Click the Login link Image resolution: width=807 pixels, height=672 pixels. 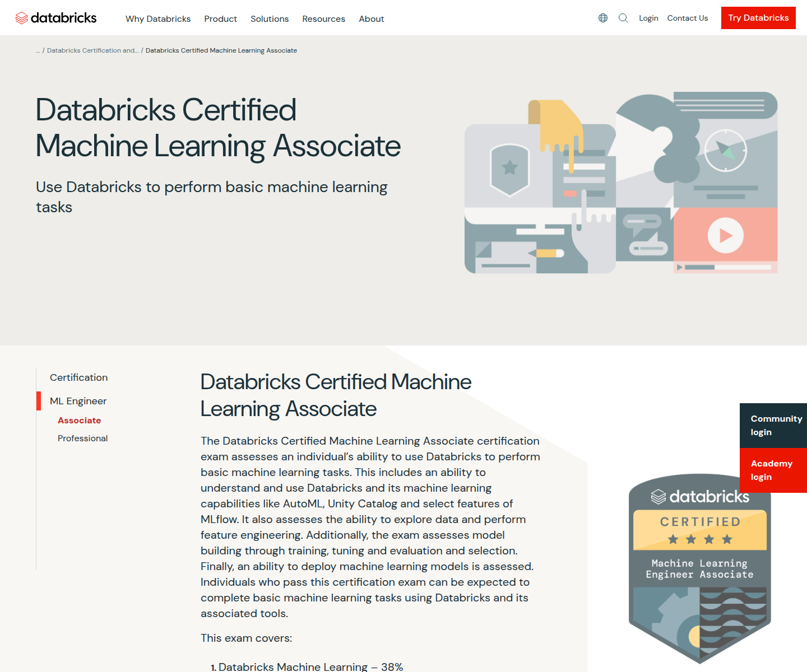coord(648,18)
